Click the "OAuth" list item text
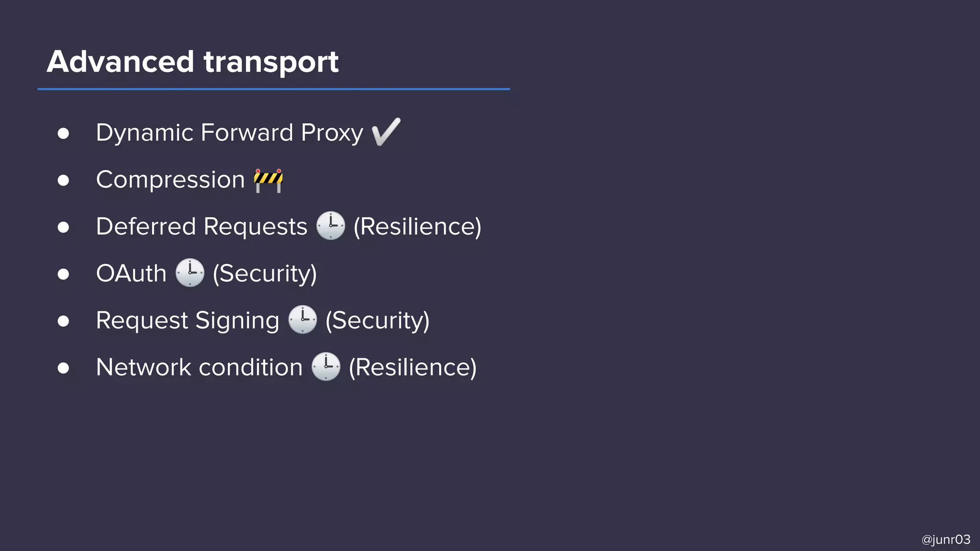Image resolution: width=980 pixels, height=551 pixels. tap(131, 273)
